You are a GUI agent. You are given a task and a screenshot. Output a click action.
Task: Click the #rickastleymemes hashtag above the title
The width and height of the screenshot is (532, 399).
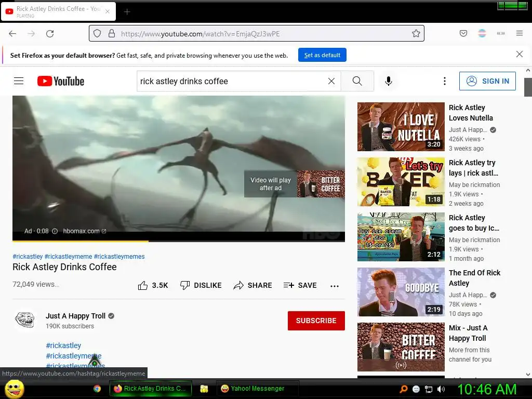[x=119, y=257]
